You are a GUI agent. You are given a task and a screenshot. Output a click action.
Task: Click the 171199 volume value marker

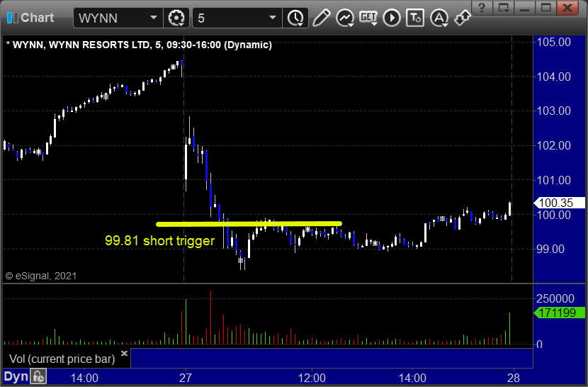559,313
